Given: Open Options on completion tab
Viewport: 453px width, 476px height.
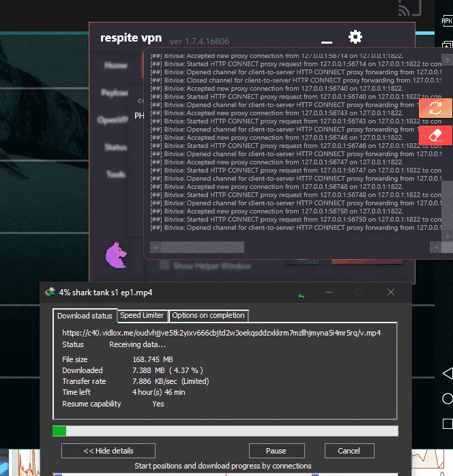Looking at the screenshot, I should [x=208, y=315].
